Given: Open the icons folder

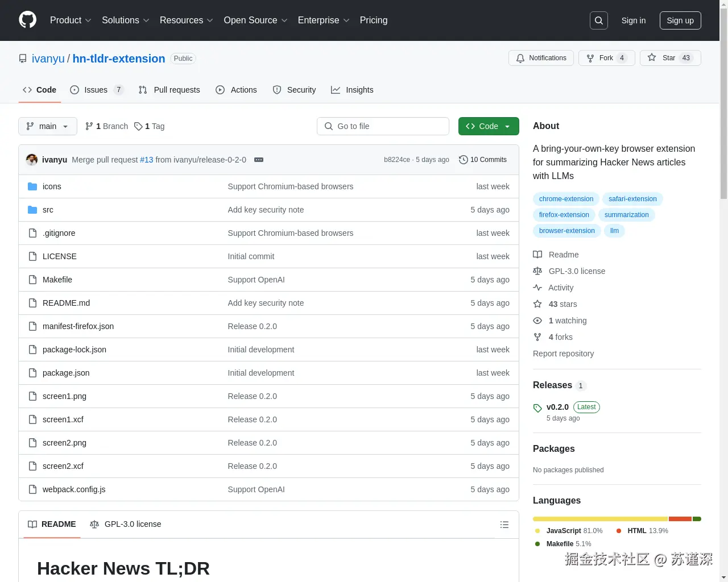Looking at the screenshot, I should [52, 186].
